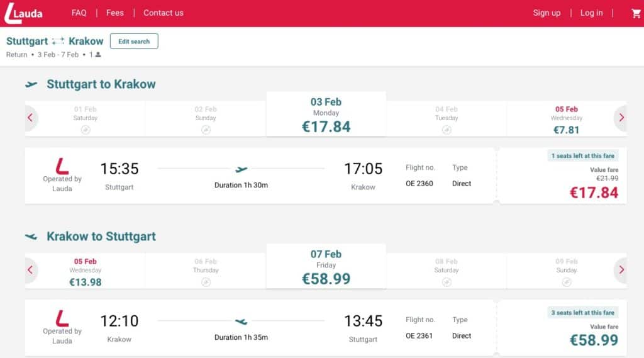Show earlier return dates with left arrow

[30, 270]
